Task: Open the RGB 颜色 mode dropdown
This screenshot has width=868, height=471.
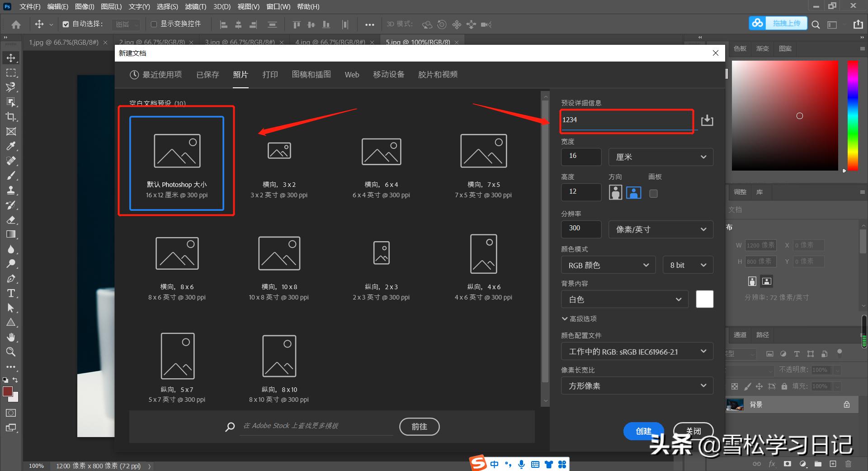Action: (x=608, y=265)
